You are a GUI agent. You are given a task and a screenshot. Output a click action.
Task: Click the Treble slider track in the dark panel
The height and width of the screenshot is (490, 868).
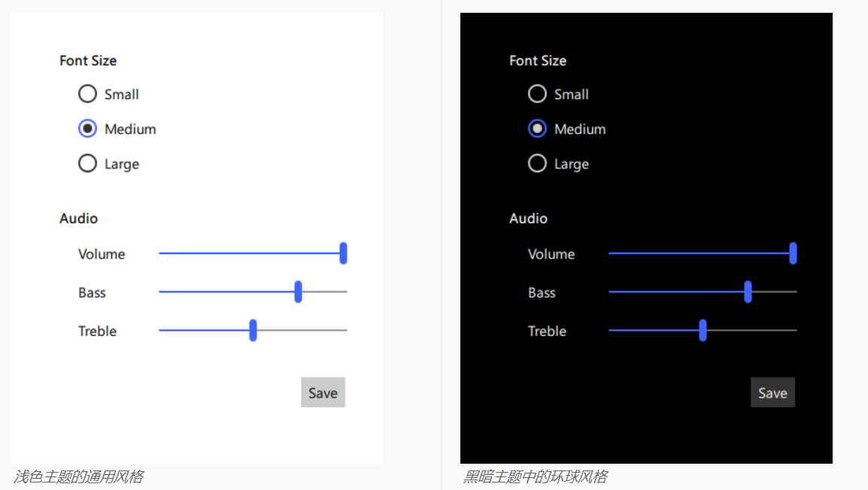pyautogui.click(x=752, y=330)
